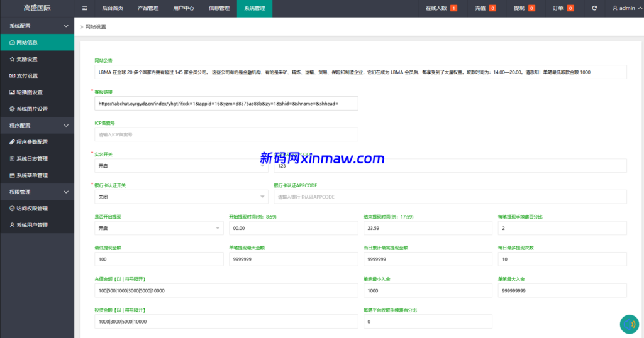Select the 系统管理 top menu tab

click(x=255, y=8)
